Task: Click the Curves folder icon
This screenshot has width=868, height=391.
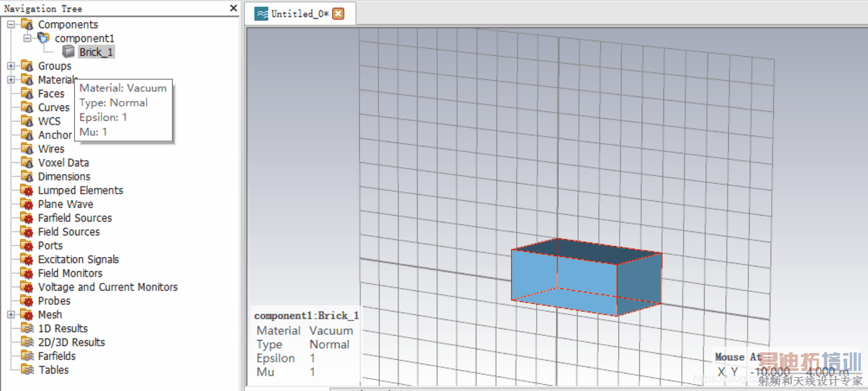Action: [x=27, y=107]
